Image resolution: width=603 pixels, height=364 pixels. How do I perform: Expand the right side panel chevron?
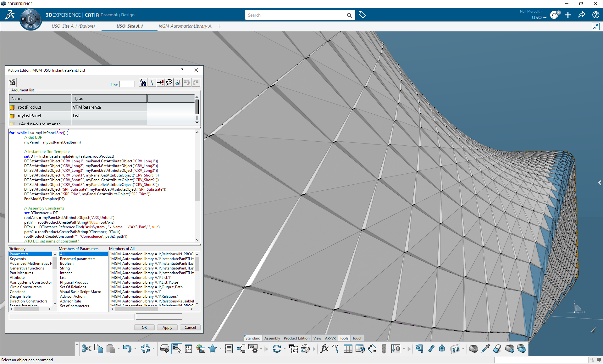point(599,183)
